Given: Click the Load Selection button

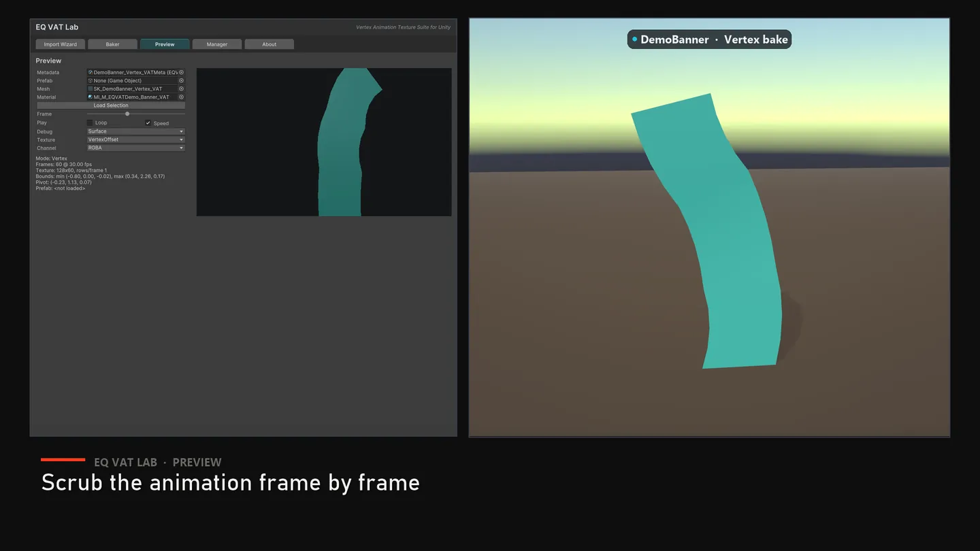Looking at the screenshot, I should [111, 105].
